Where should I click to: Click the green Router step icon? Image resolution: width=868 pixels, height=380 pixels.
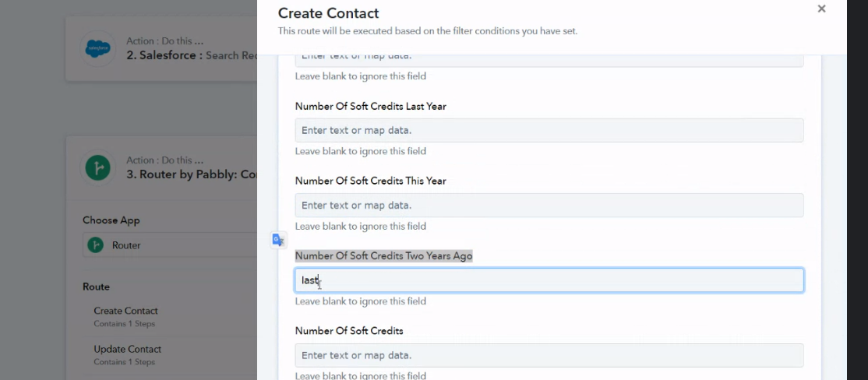(98, 167)
